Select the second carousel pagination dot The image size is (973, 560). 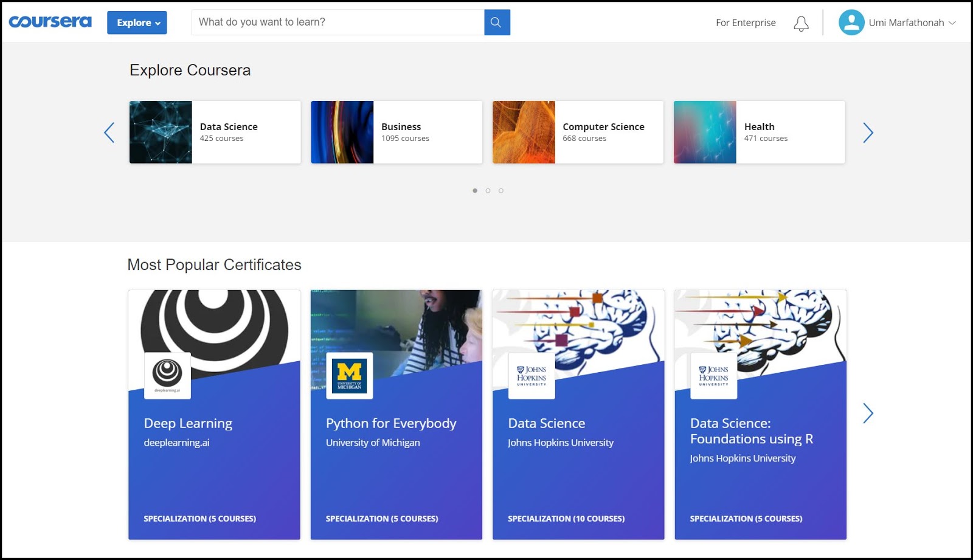pyautogui.click(x=488, y=190)
